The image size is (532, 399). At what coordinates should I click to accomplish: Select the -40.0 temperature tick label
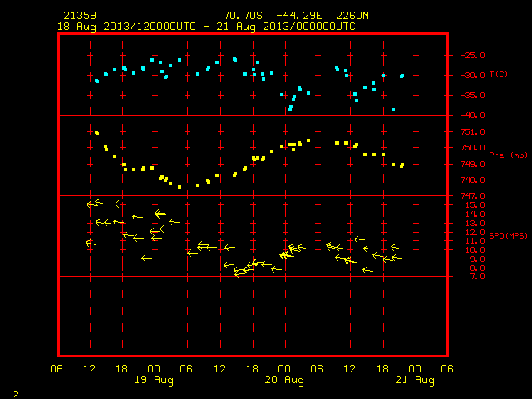[472, 116]
